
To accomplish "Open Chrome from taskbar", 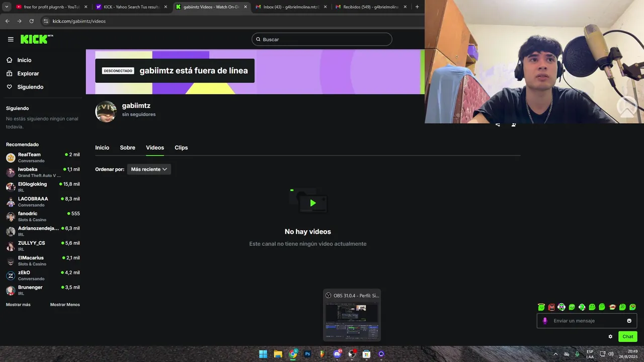I will [293, 354].
